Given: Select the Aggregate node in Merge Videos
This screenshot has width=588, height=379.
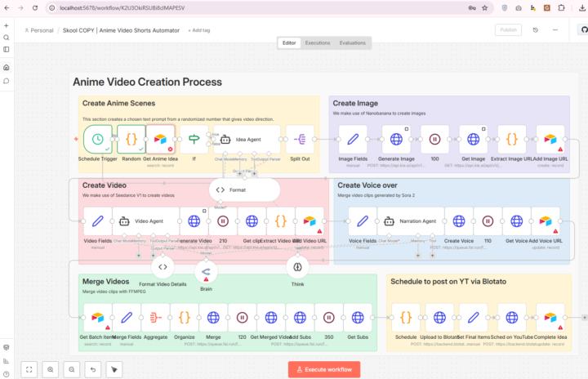Looking at the screenshot, I should click(x=156, y=318).
